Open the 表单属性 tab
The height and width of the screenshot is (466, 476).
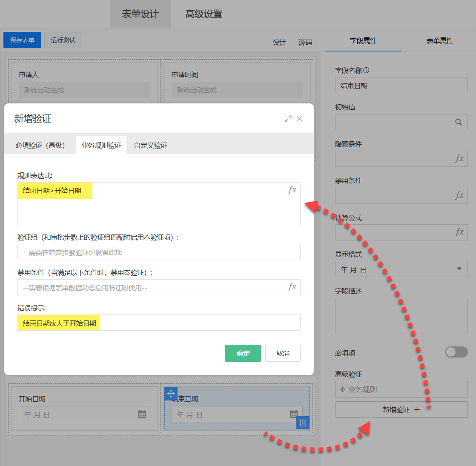(x=439, y=41)
